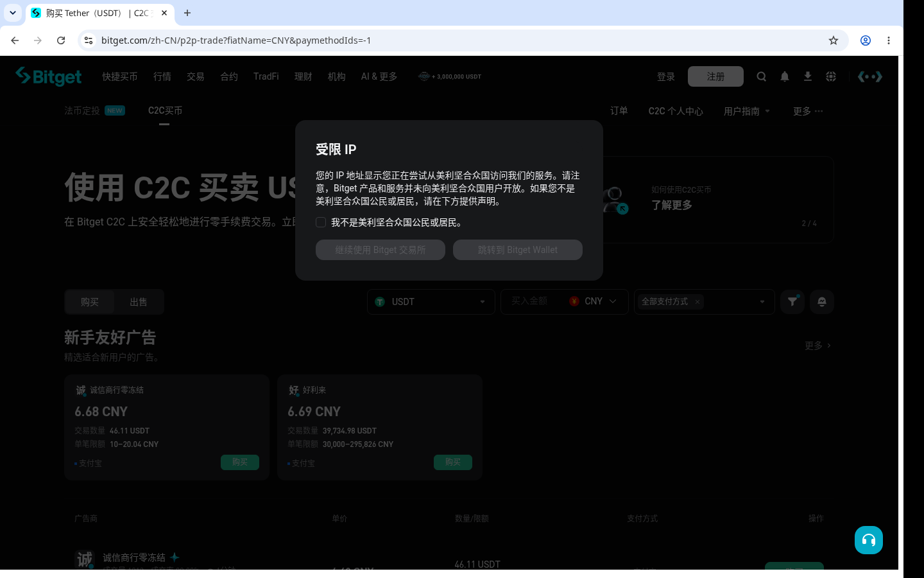
Task: Click 跳转到 Bitget Wallet button
Action: pyautogui.click(x=518, y=250)
